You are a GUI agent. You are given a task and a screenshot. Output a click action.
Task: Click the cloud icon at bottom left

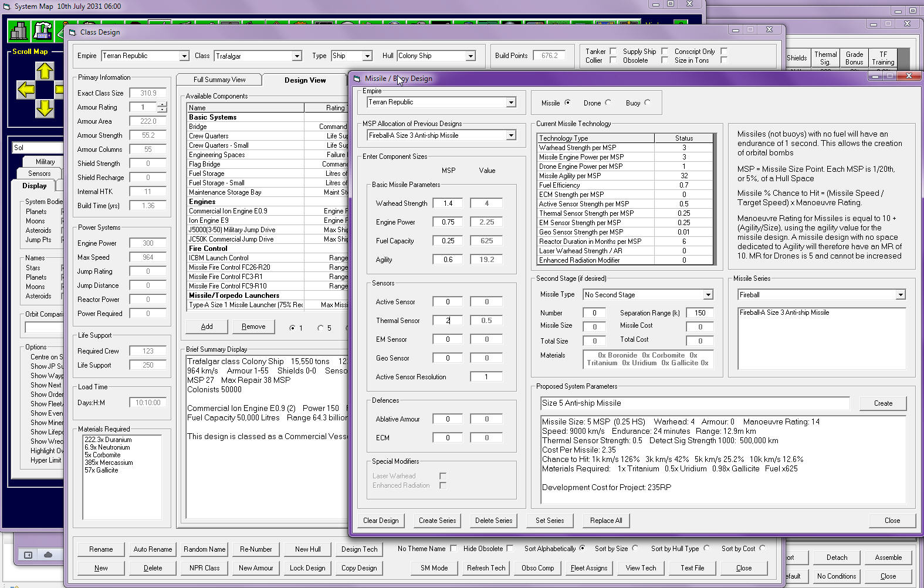48,555
